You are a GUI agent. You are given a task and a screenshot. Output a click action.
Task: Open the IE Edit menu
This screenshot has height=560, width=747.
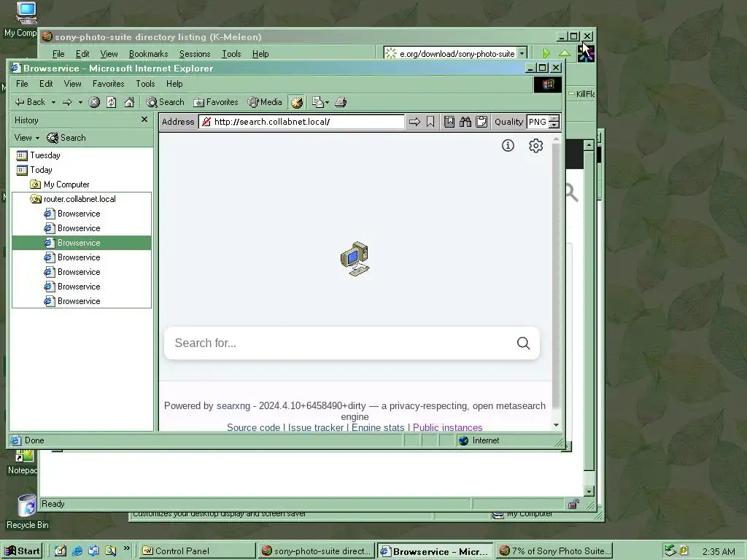pyautogui.click(x=46, y=84)
